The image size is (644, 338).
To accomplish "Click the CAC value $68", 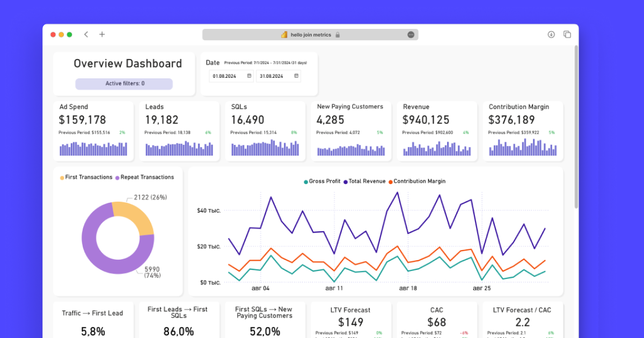I will coord(437,322).
